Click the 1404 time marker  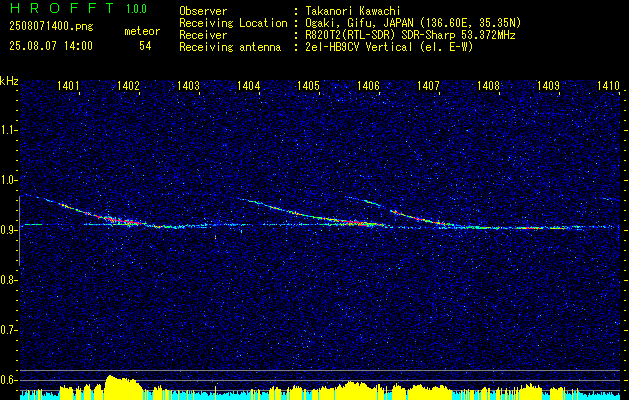tap(248, 85)
